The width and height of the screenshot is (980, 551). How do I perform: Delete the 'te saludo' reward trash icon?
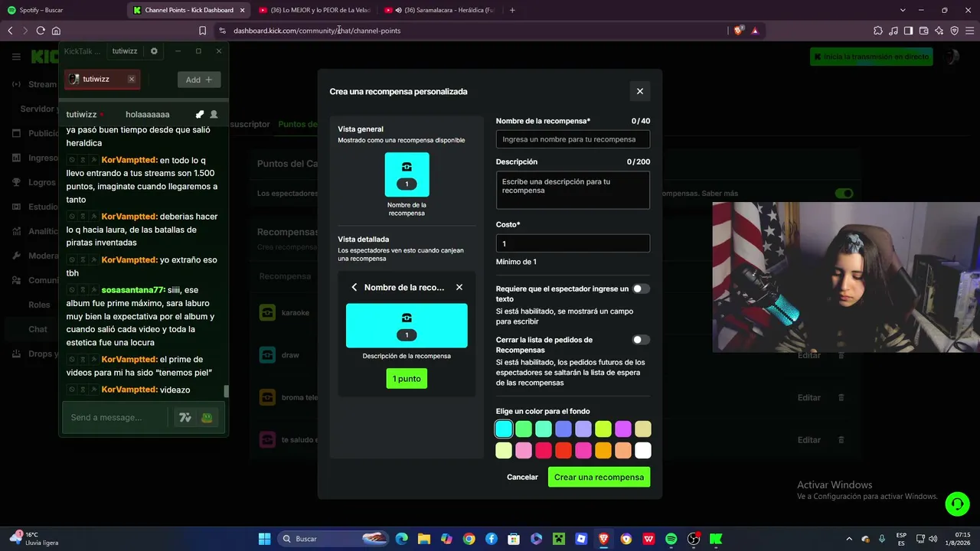[841, 440]
